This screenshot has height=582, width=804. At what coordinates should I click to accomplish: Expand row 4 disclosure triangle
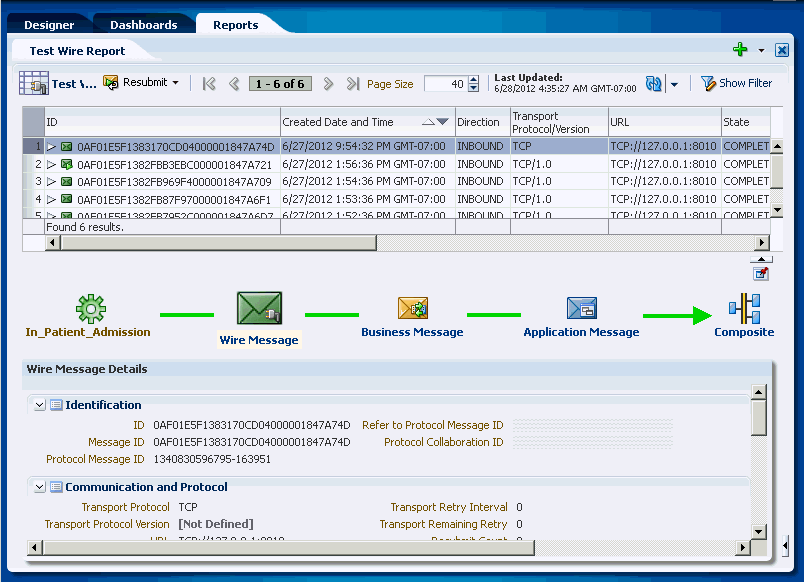point(51,199)
